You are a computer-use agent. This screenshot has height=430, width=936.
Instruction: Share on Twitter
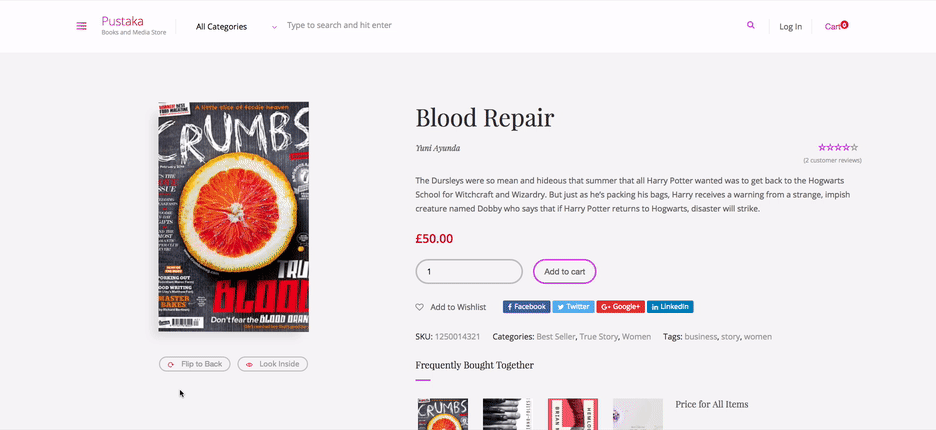(x=573, y=307)
